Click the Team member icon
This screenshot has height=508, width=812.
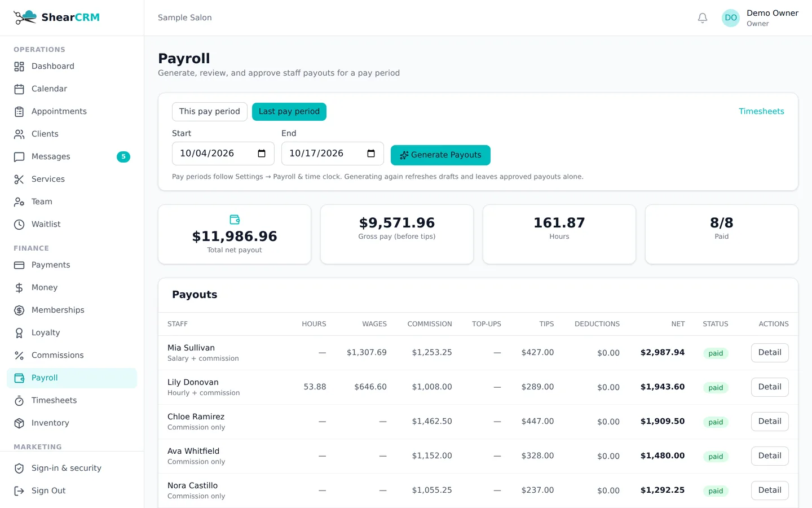[x=19, y=202]
